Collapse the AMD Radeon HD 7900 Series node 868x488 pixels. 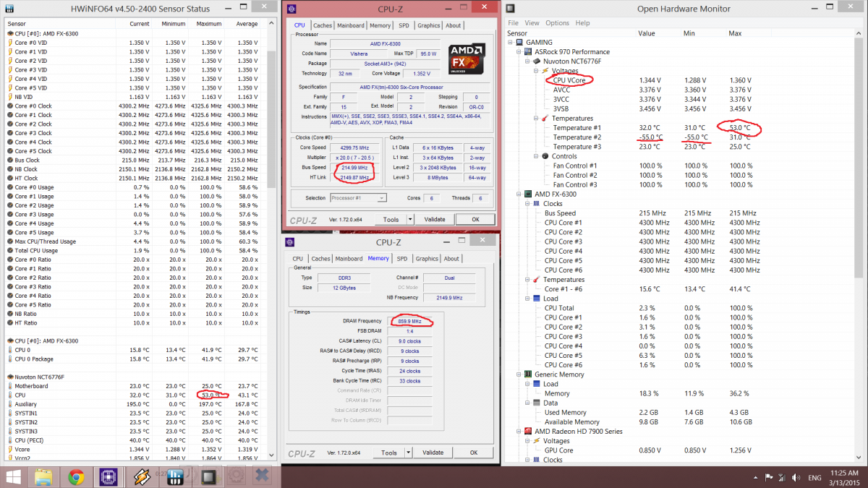pyautogui.click(x=519, y=432)
